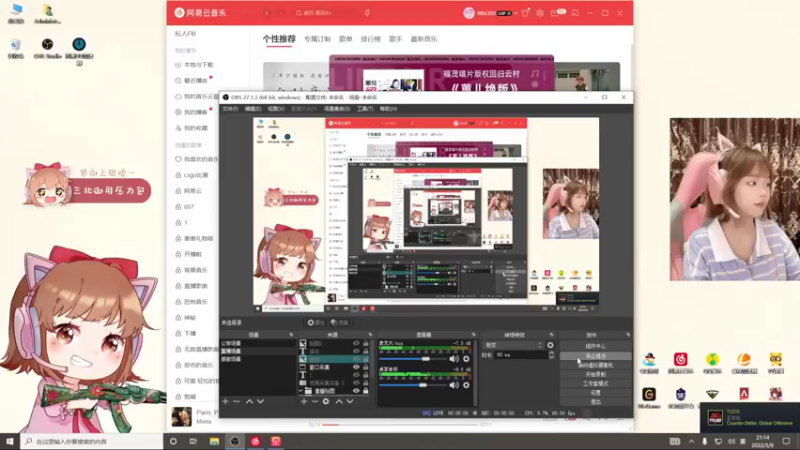800x450 pixels.
Task: Open Task View on the taskbar
Action: [193, 441]
